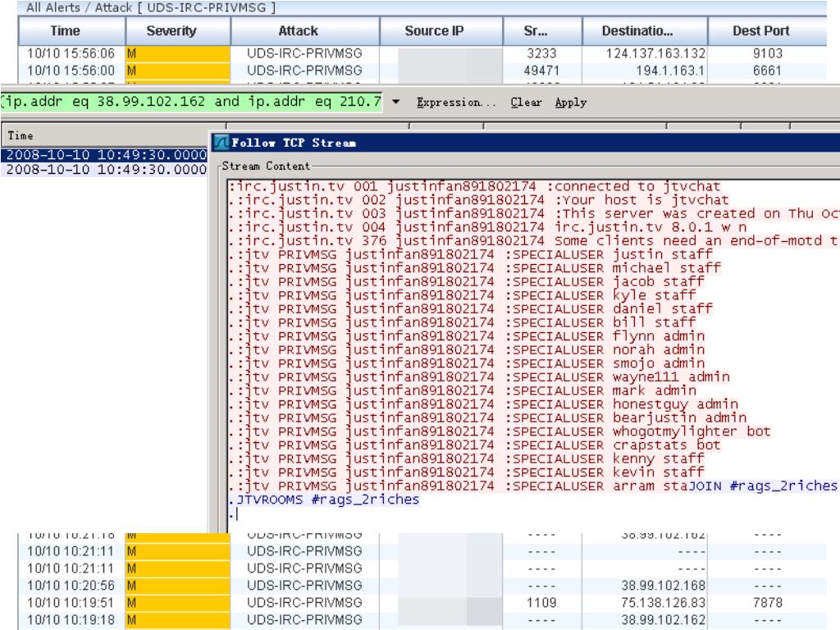The width and height of the screenshot is (840, 630).
Task: Click destination port 7878
Action: (768, 603)
